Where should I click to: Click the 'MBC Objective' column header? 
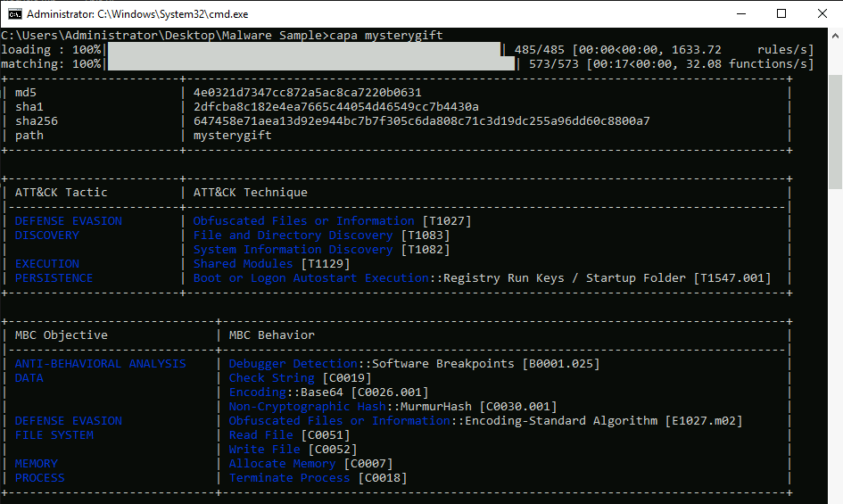62,335
